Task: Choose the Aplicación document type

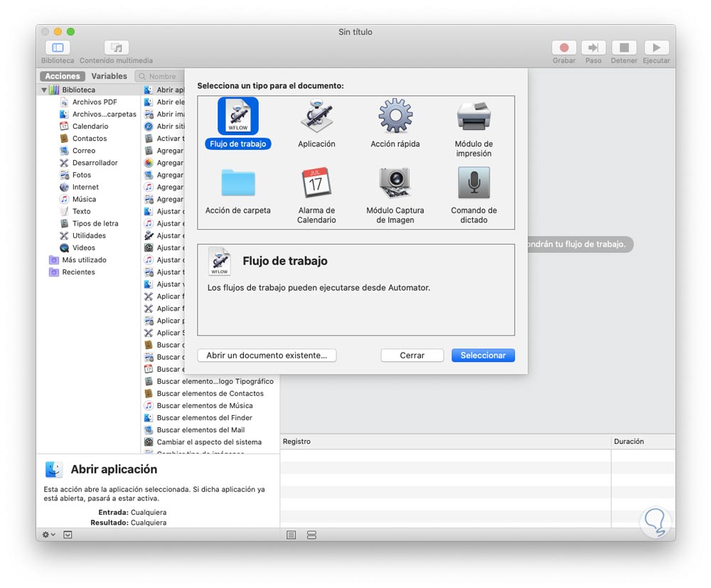Action: point(316,123)
